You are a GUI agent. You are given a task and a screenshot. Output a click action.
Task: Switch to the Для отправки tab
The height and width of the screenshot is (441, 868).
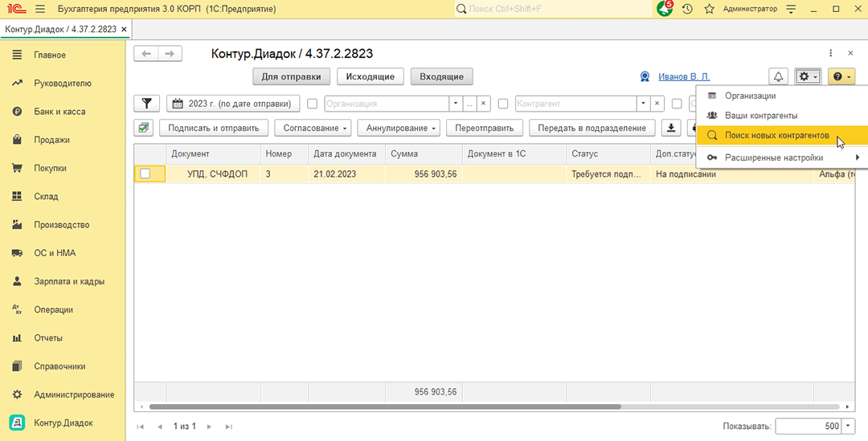click(x=291, y=77)
